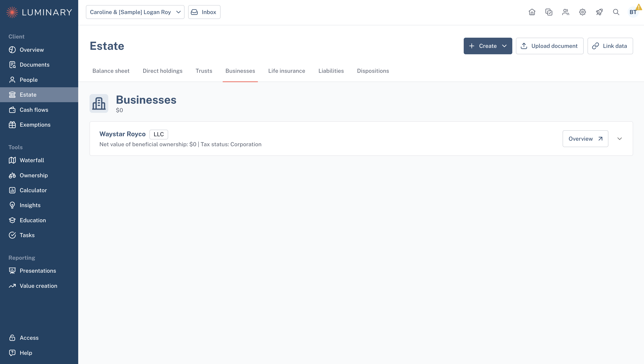This screenshot has width=644, height=364.
Task: Click the Businesses section heading
Action: [x=146, y=100]
